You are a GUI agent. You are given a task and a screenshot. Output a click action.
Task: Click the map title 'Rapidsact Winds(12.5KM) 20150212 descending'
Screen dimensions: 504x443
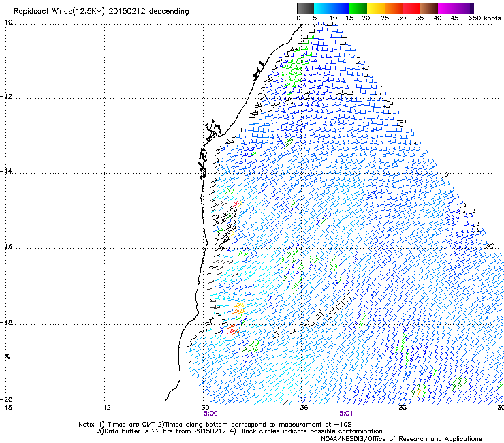point(101,12)
